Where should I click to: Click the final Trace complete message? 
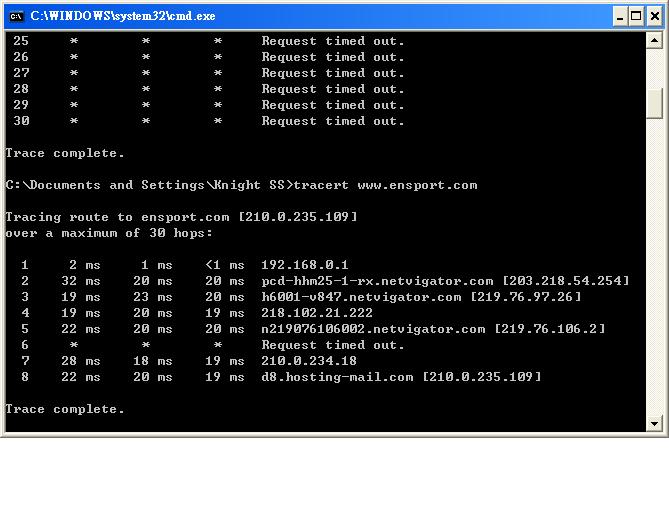coord(65,409)
